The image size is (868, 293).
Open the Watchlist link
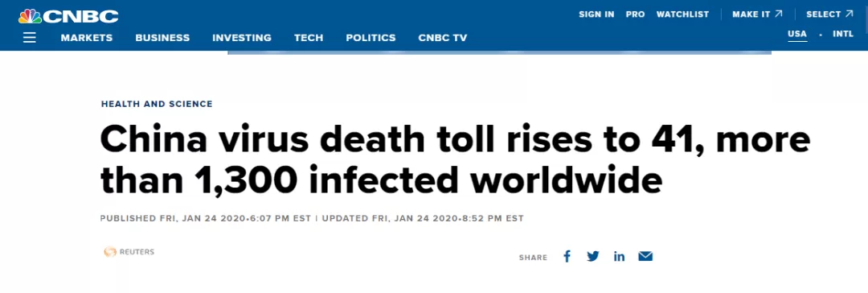[682, 14]
